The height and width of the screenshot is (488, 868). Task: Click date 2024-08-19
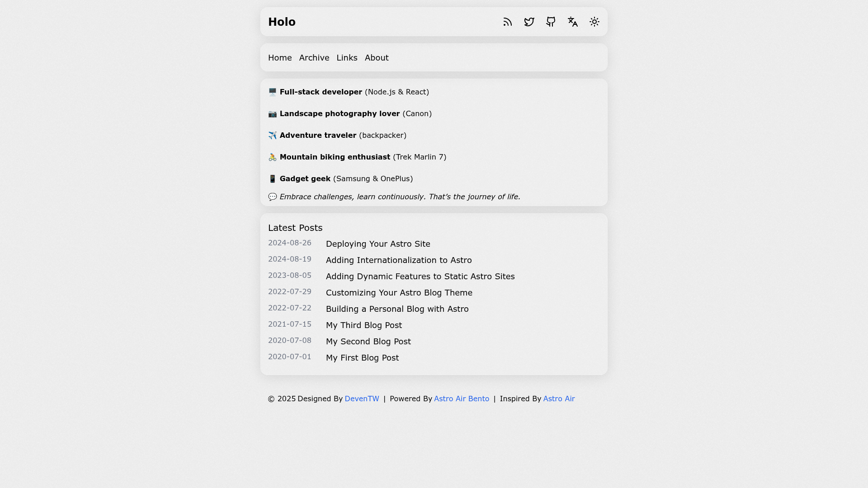(290, 259)
